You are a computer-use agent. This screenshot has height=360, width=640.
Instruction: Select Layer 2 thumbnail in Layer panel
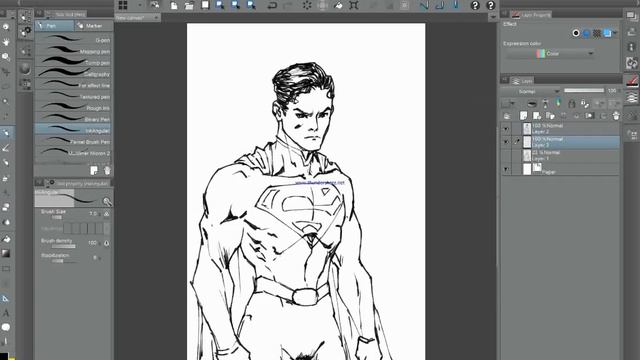pyautogui.click(x=527, y=129)
